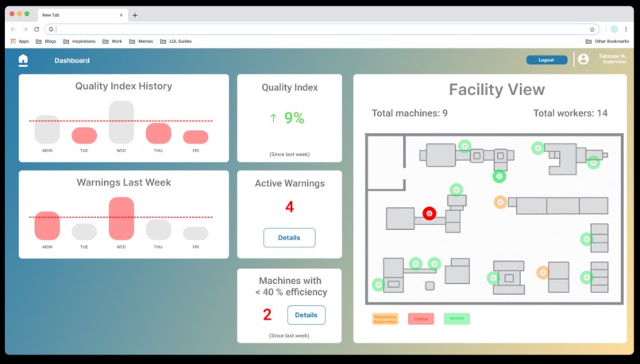The height and width of the screenshot is (364, 640).
Task: Select the THU bar in Warnings Last Week
Action: pos(158,229)
